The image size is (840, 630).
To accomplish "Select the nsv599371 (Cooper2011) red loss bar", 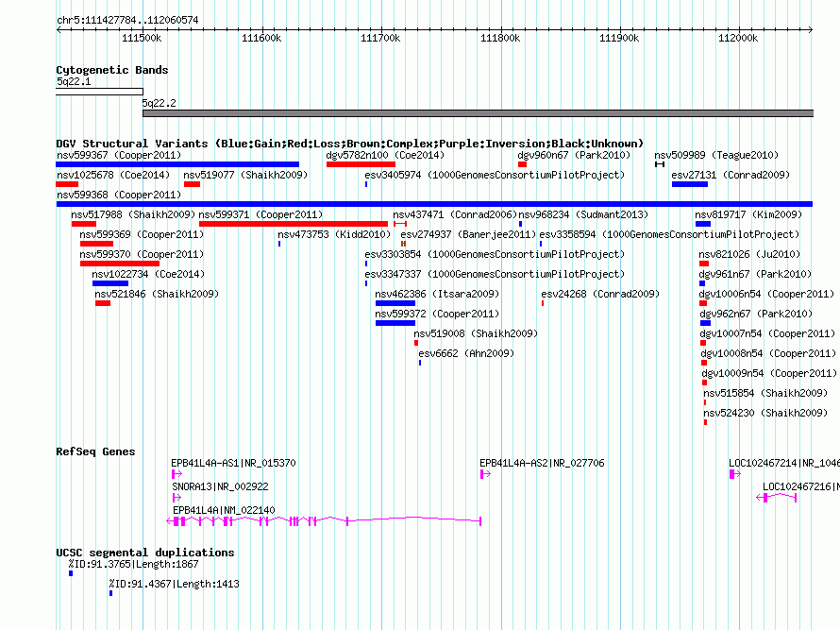I will click(x=293, y=224).
